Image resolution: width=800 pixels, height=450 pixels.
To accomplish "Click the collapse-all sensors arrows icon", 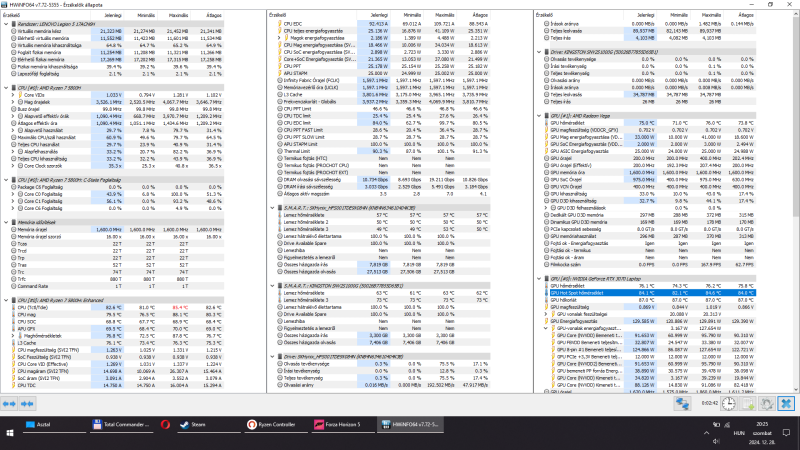I will point(27,404).
